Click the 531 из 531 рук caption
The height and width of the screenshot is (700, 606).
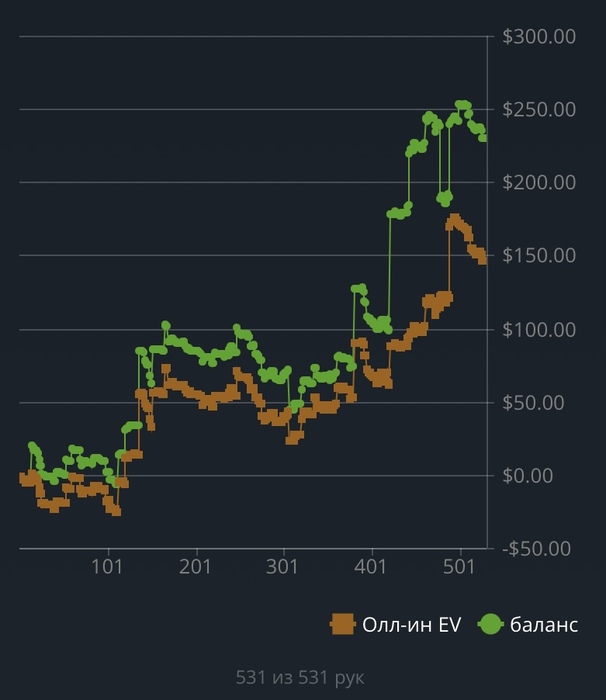pyautogui.click(x=300, y=677)
